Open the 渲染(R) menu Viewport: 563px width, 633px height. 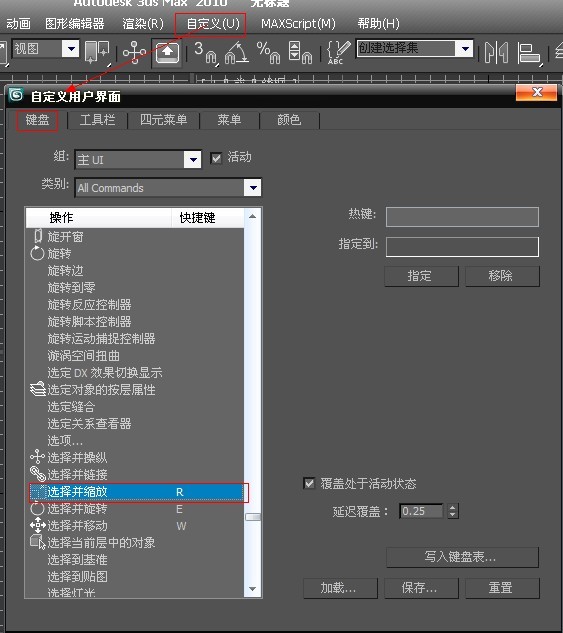tap(143, 24)
